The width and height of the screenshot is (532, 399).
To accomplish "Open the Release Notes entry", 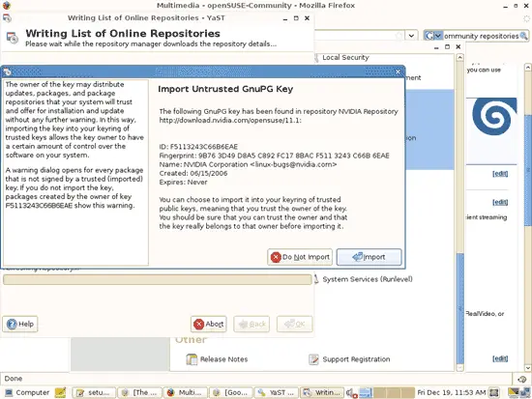I will tap(224, 359).
